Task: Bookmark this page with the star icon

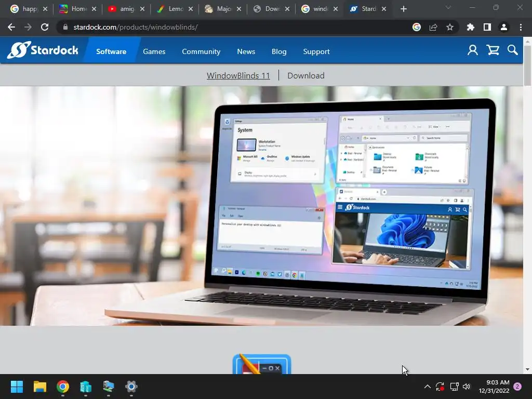Action: tap(450, 27)
